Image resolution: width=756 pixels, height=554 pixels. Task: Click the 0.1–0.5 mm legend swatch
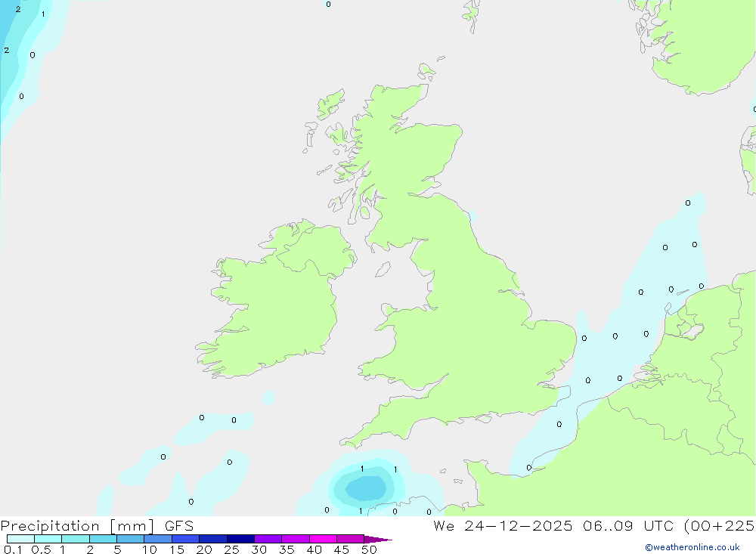pyautogui.click(x=20, y=539)
